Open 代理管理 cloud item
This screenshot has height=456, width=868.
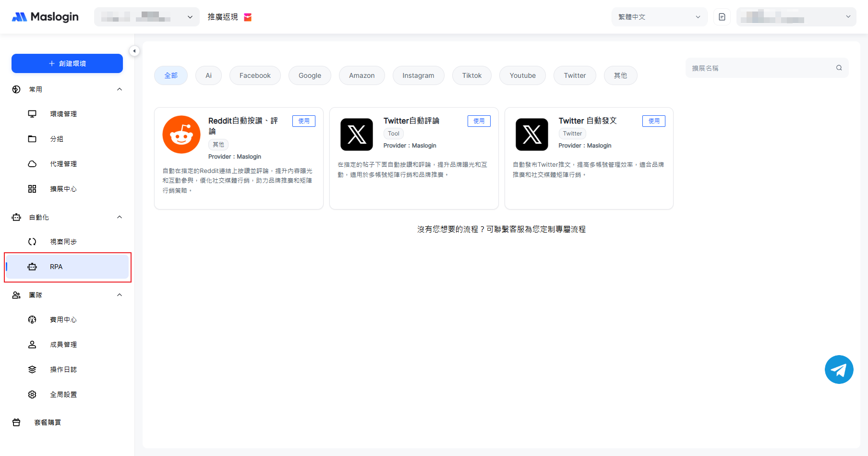point(63,164)
